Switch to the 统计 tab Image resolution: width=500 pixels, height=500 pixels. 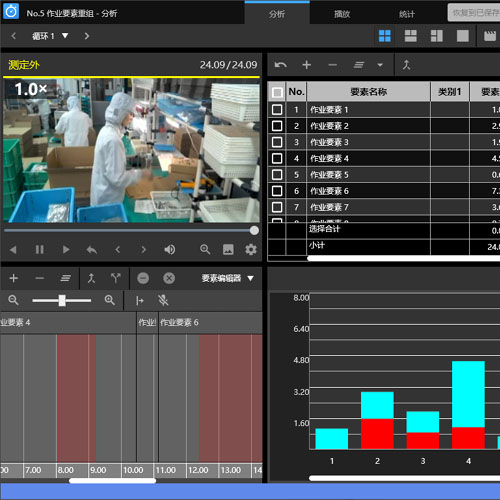(x=407, y=14)
